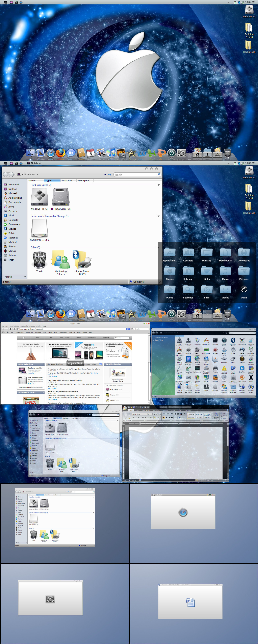Switch to the Insert tab in Word
Image resolution: width=258 pixels, height=644 pixels.
[x=137, y=410]
